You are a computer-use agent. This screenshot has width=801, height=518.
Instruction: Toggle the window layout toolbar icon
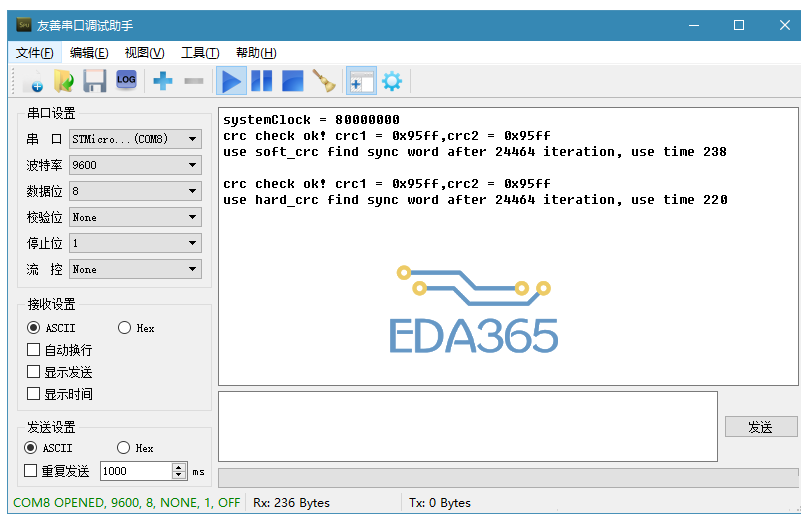(361, 81)
